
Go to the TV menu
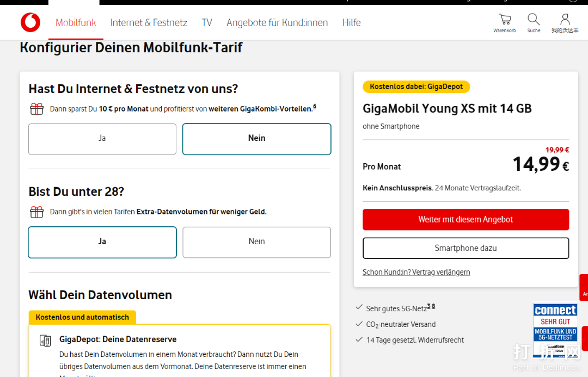click(x=207, y=23)
